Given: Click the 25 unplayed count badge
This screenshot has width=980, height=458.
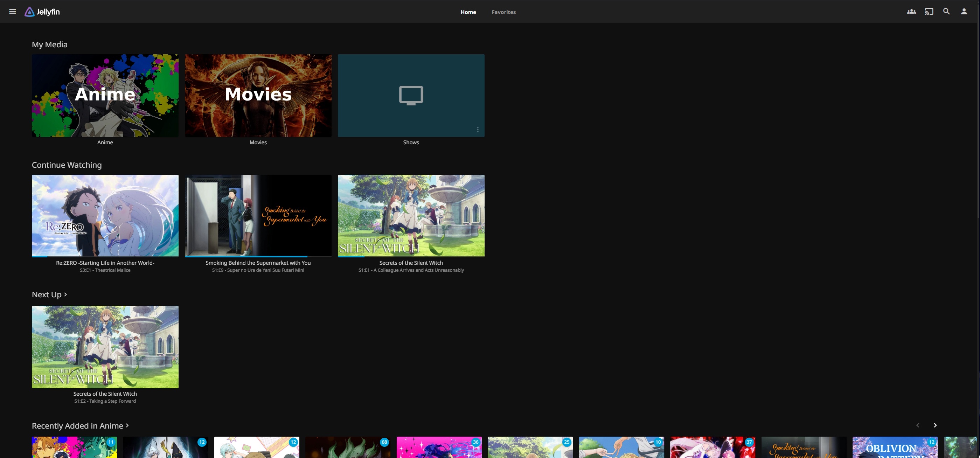Looking at the screenshot, I should click(567, 442).
